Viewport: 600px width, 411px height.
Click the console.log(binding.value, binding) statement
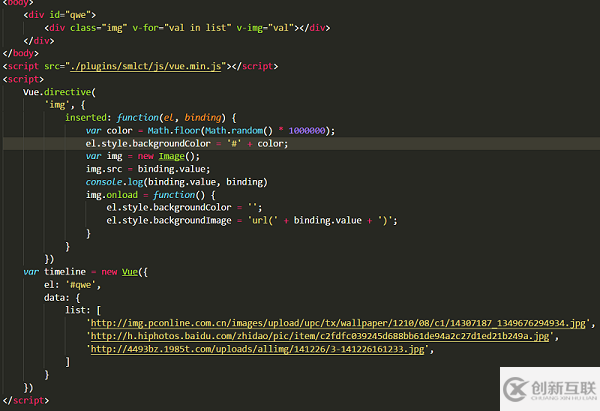[x=176, y=182]
